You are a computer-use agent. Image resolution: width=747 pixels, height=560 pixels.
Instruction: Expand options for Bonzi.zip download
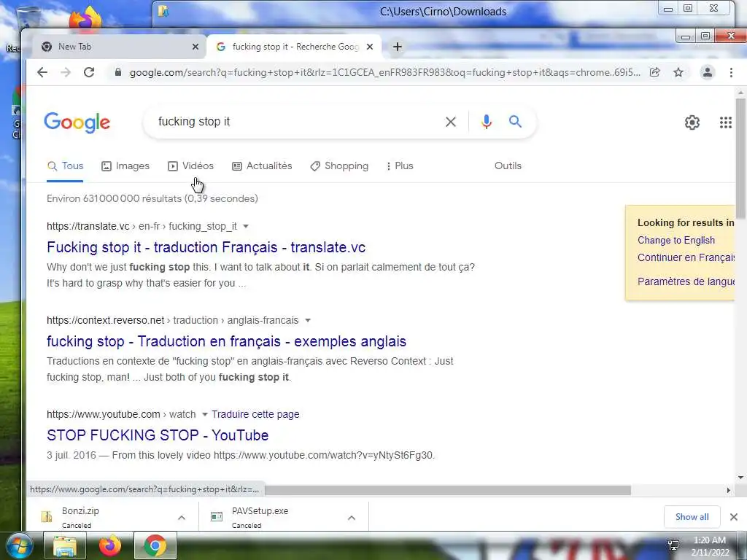pos(182,518)
